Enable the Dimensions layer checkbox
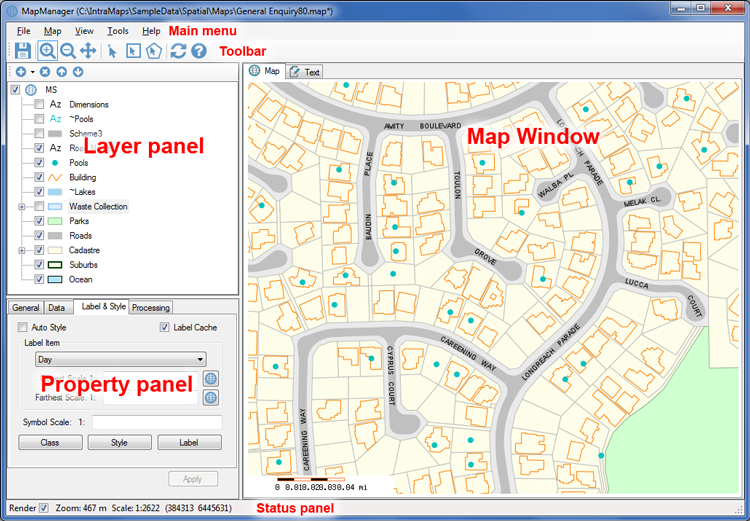This screenshot has height=521, width=750. [x=39, y=104]
